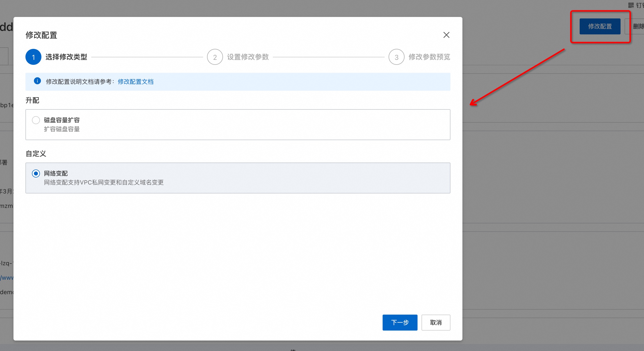Click the 修改配置 dialog title
This screenshot has width=644, height=351.
pyautogui.click(x=41, y=35)
